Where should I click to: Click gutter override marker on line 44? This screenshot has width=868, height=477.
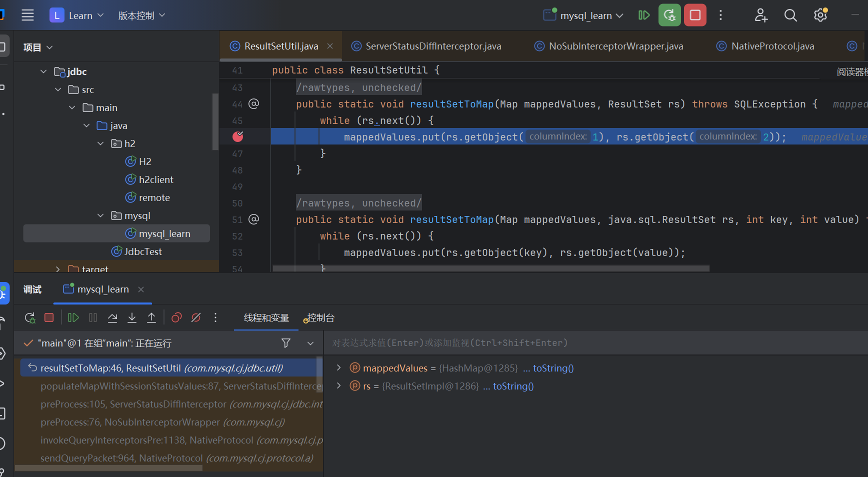tap(254, 103)
